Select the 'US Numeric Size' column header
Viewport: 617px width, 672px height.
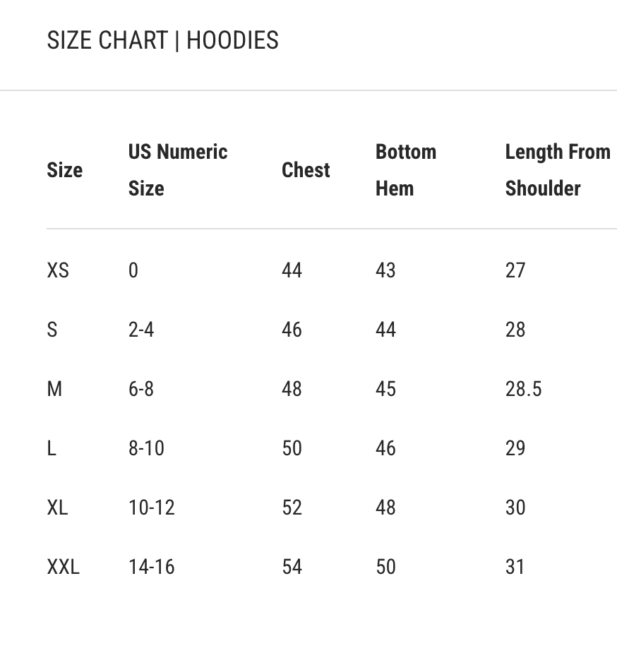coord(177,170)
